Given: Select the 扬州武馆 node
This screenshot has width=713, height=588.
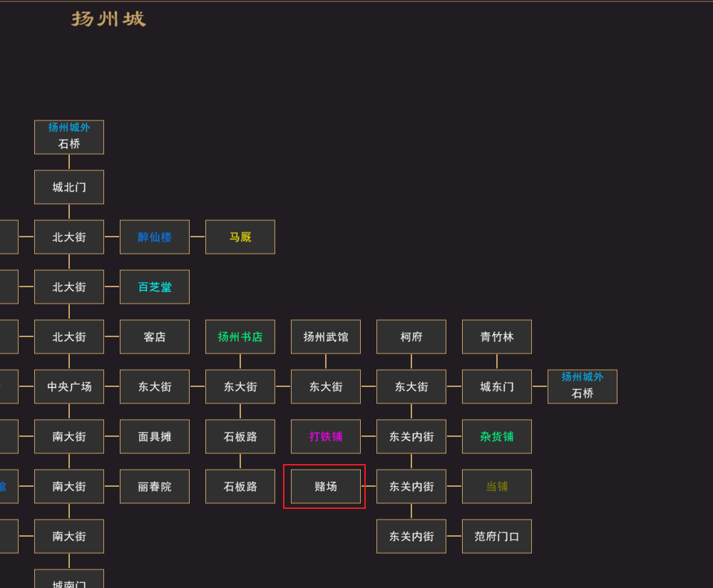Looking at the screenshot, I should click(326, 336).
